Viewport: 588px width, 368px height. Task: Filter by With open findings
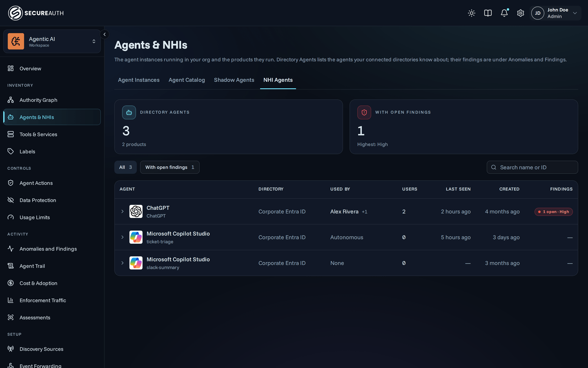[170, 167]
